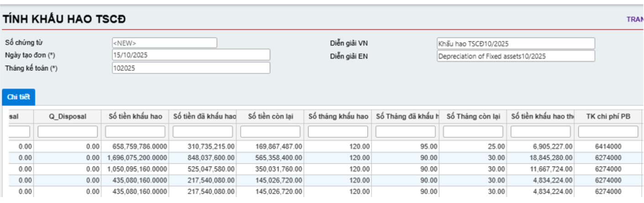Select the cell with account 6414000
The width and height of the screenshot is (644, 203).
tap(608, 146)
